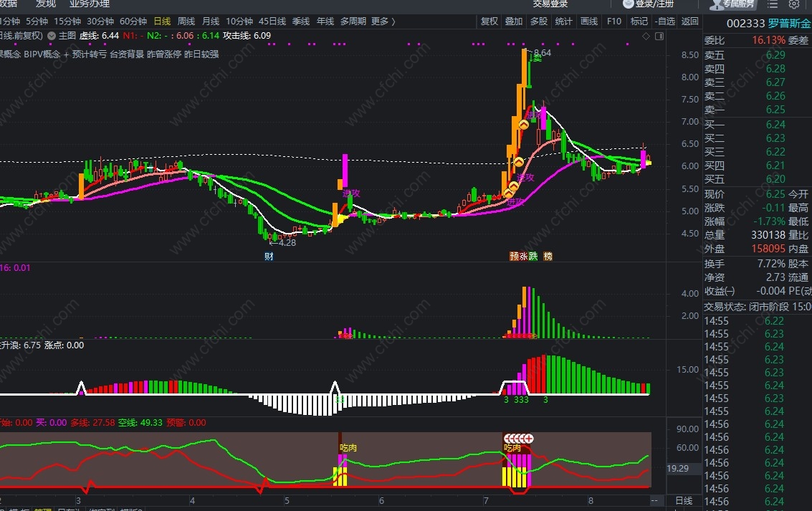812x511 pixels.
Task: Open the list menu icon beside settings
Action: [773, 4]
